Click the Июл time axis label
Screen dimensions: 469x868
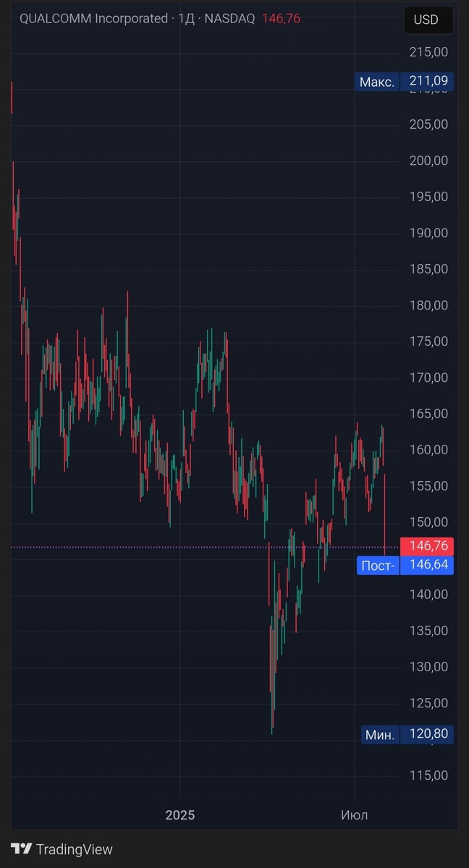pyautogui.click(x=355, y=815)
